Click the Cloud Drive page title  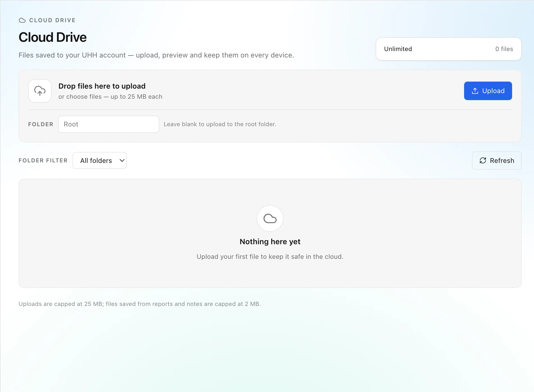click(x=53, y=37)
